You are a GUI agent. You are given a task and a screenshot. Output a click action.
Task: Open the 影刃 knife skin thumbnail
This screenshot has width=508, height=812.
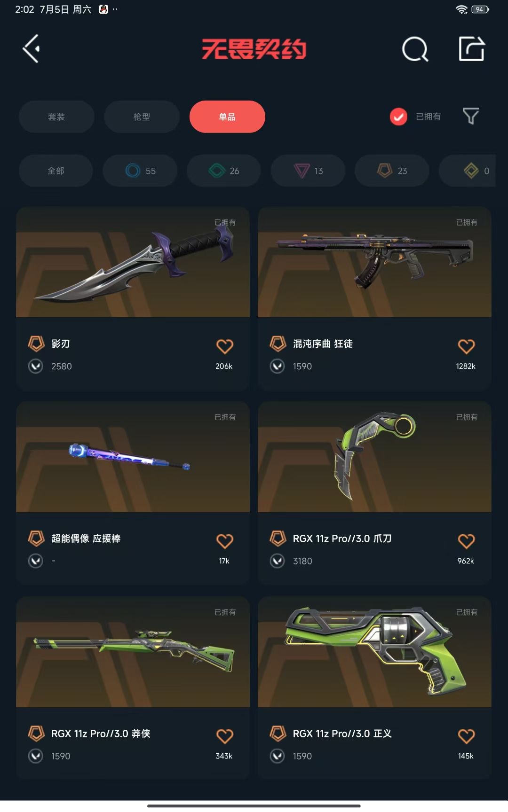pos(133,262)
